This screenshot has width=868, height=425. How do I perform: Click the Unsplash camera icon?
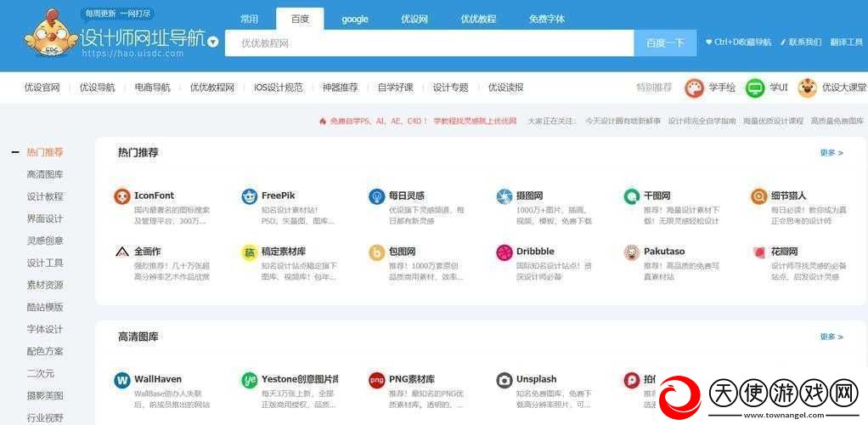coord(504,380)
